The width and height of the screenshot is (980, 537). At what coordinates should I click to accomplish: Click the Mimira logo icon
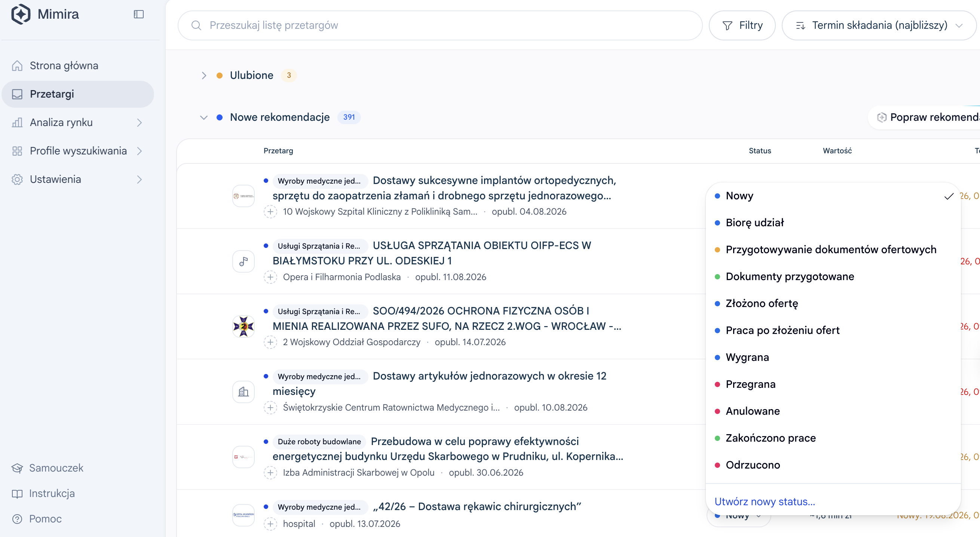[x=21, y=14]
